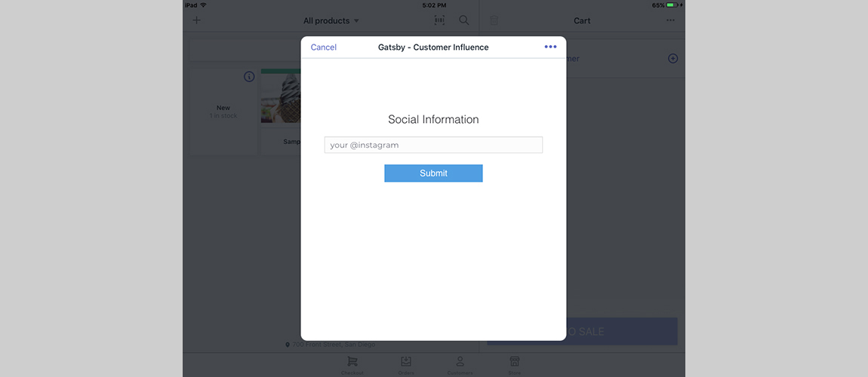This screenshot has width=868, height=377.
Task: Open the barcode scanner icon
Action: tap(439, 20)
